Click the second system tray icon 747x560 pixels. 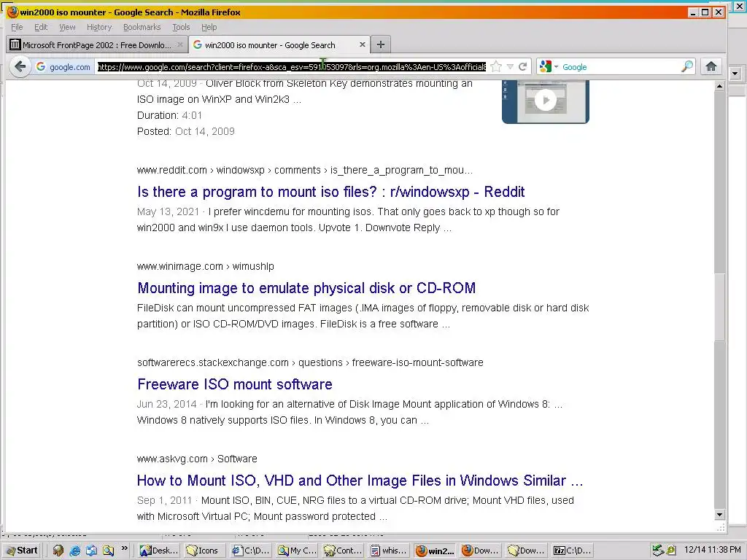671,551
